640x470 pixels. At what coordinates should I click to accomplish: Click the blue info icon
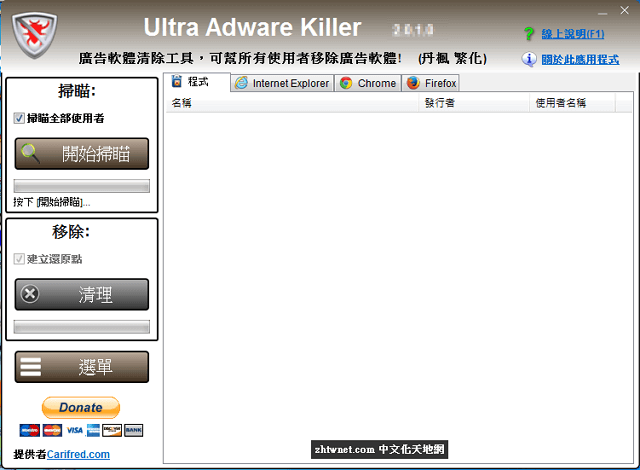click(529, 59)
